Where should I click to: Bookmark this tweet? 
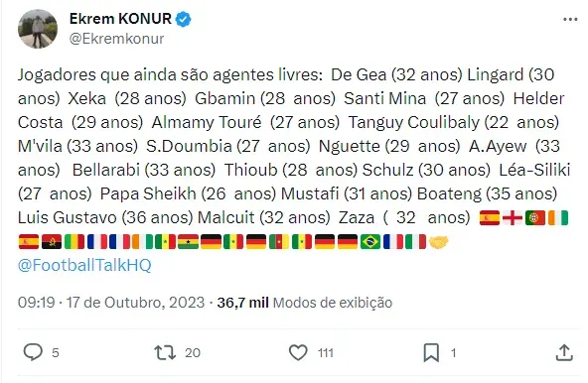pos(431,352)
